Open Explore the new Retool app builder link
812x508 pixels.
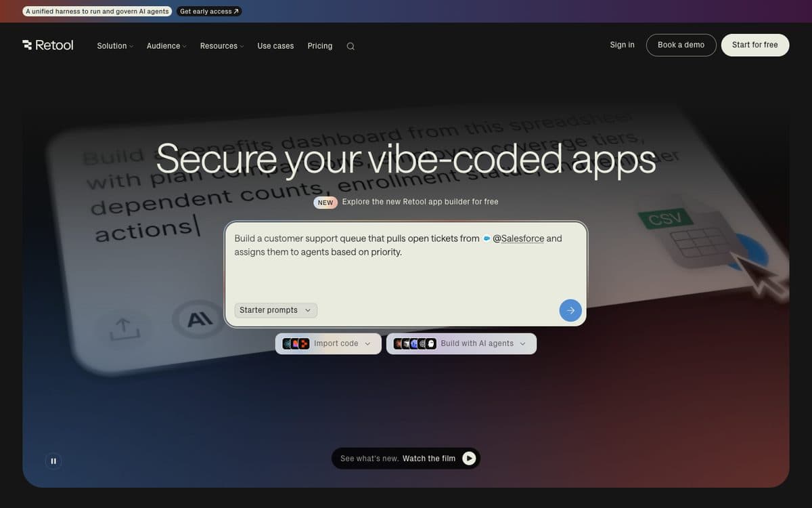coord(420,202)
